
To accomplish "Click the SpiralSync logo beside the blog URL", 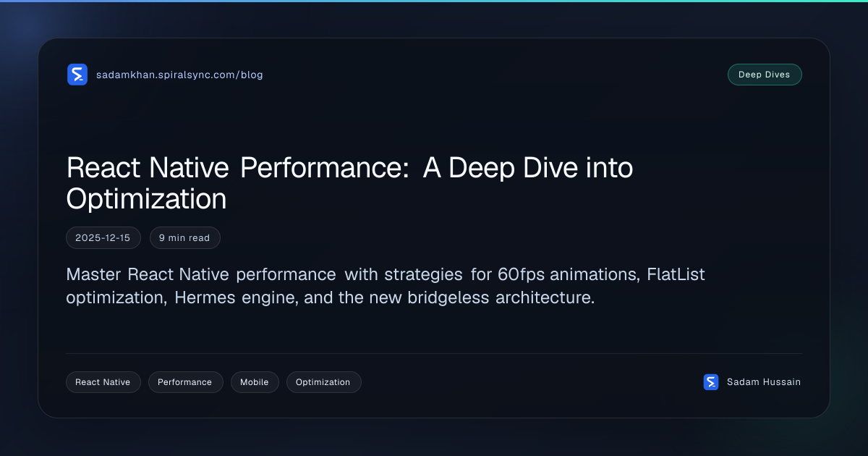I will point(77,75).
